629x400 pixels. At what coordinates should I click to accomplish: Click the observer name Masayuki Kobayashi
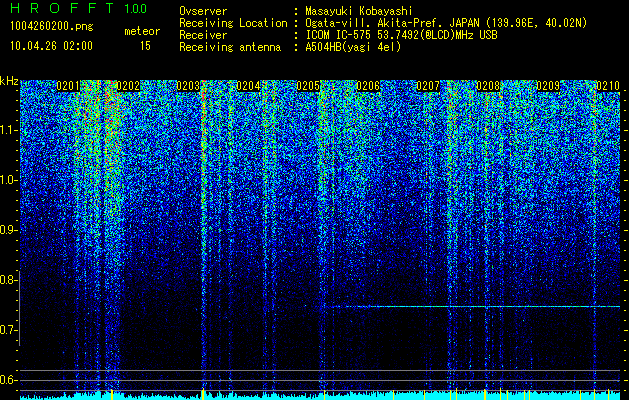(359, 11)
